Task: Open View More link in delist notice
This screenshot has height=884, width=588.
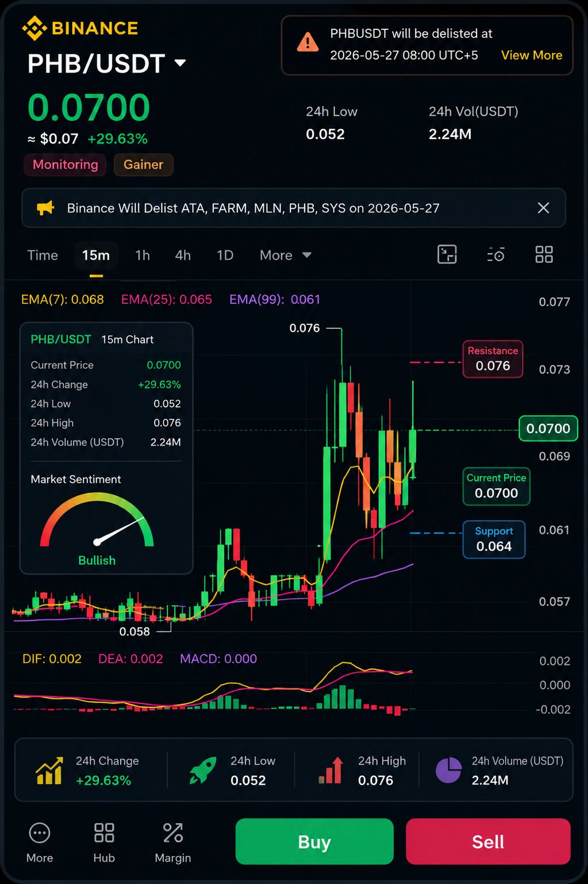Action: click(532, 55)
